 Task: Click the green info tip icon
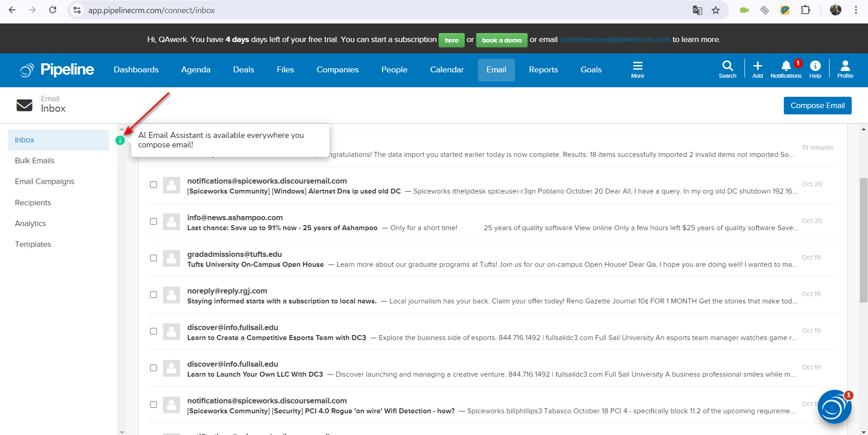pyautogui.click(x=120, y=140)
